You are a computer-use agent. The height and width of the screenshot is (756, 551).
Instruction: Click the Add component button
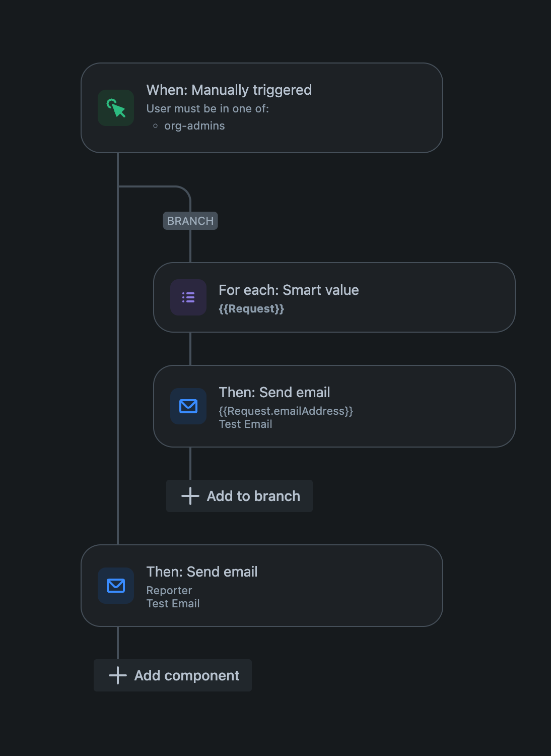click(172, 675)
